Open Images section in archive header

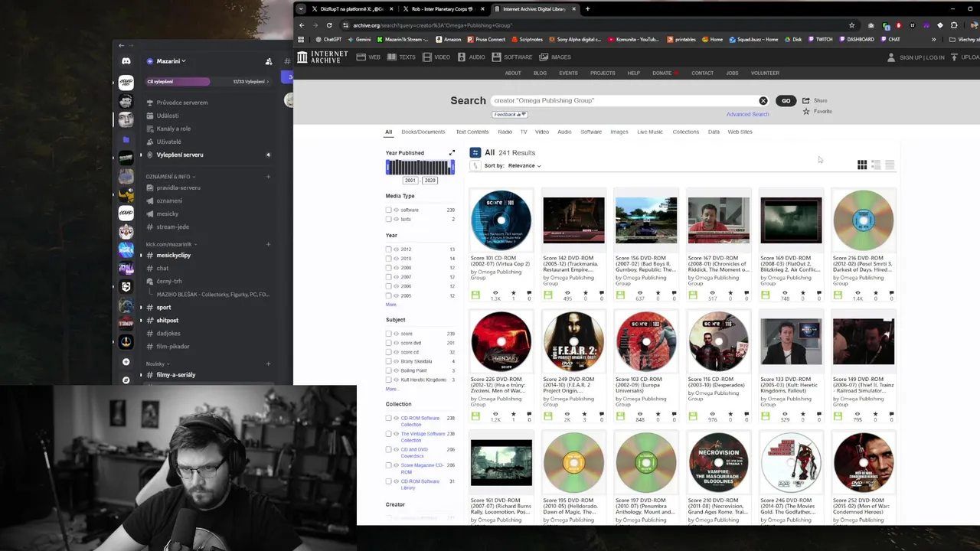(555, 57)
